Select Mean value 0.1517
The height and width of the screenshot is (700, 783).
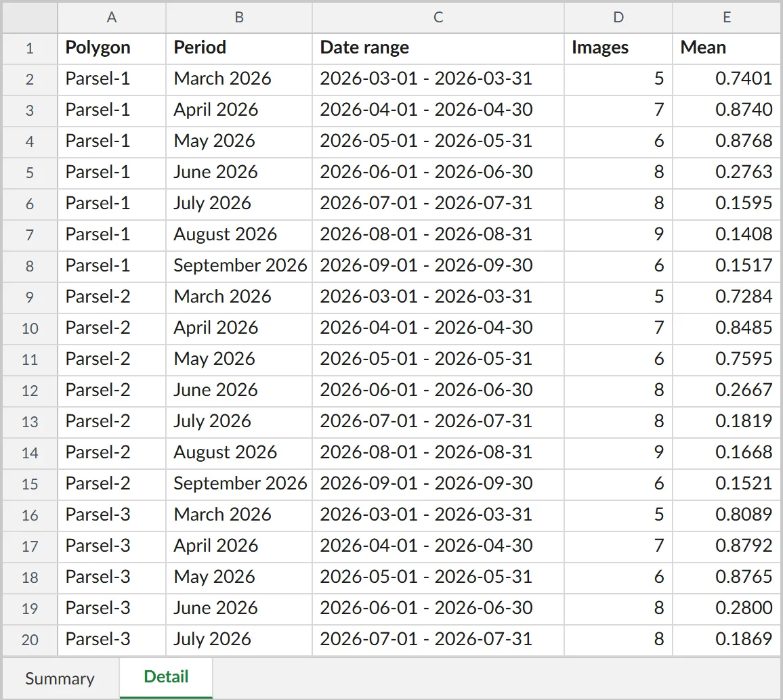click(x=727, y=266)
